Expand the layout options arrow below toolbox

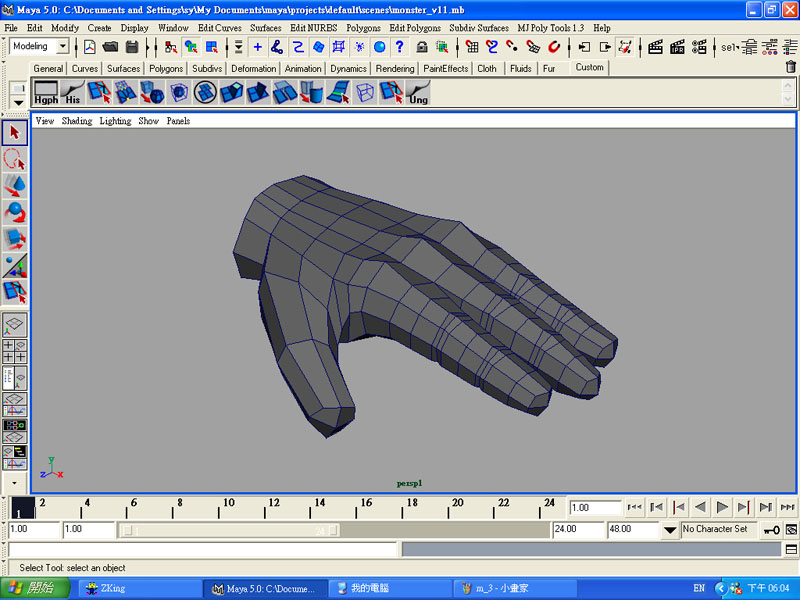pos(15,483)
